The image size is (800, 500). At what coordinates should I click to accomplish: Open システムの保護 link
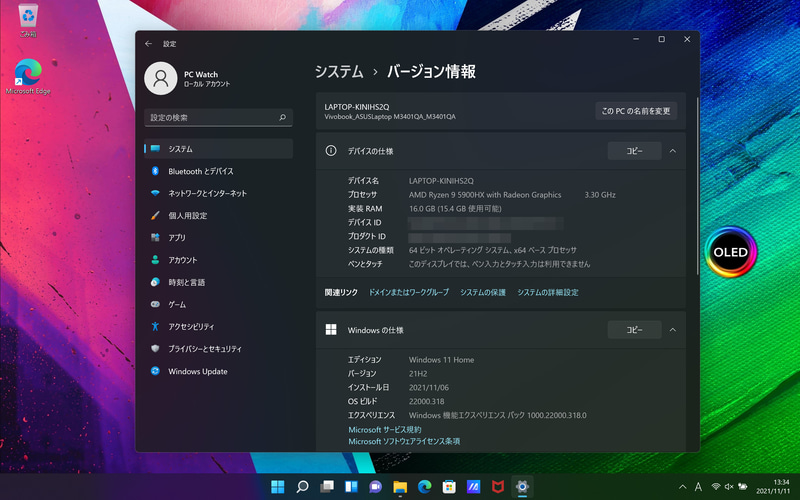click(x=483, y=292)
